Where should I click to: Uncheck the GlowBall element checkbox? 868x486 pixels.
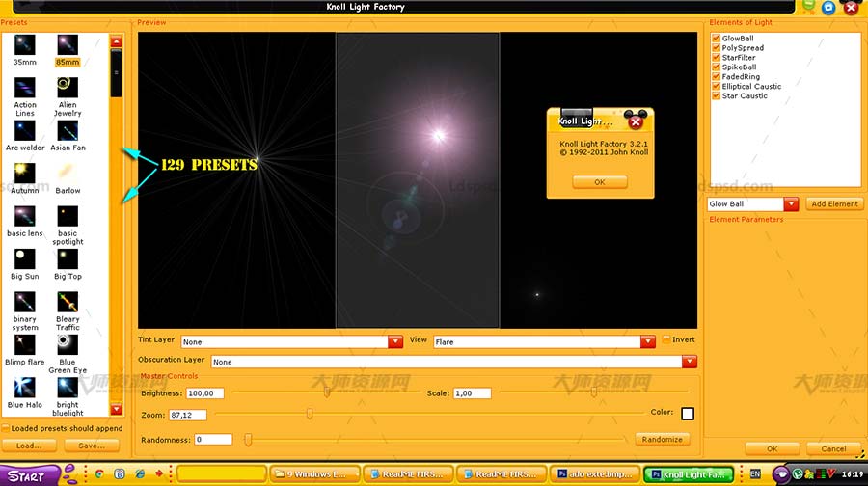coord(717,39)
